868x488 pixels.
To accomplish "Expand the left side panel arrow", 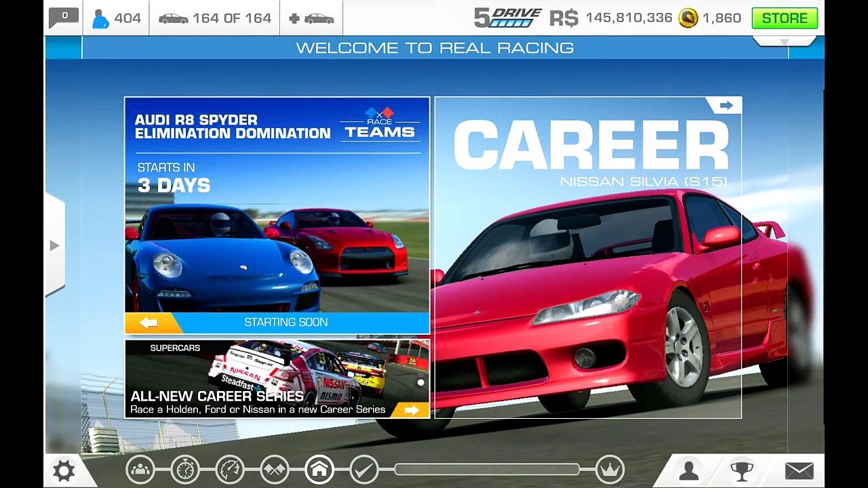I will pyautogui.click(x=54, y=245).
